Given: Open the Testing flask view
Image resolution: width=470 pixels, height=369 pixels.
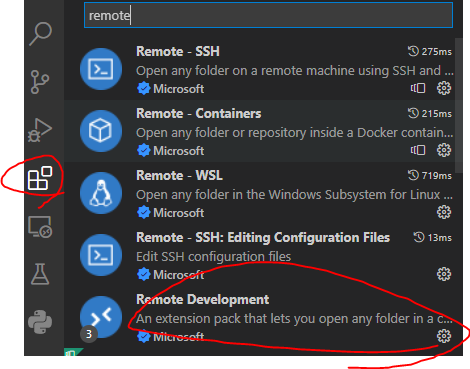Looking at the screenshot, I should [40, 274].
